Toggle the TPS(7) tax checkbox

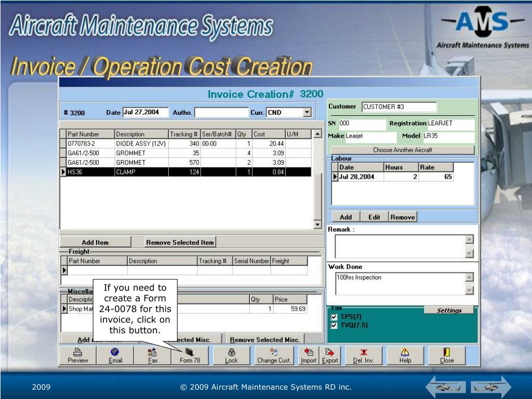pyautogui.click(x=334, y=317)
